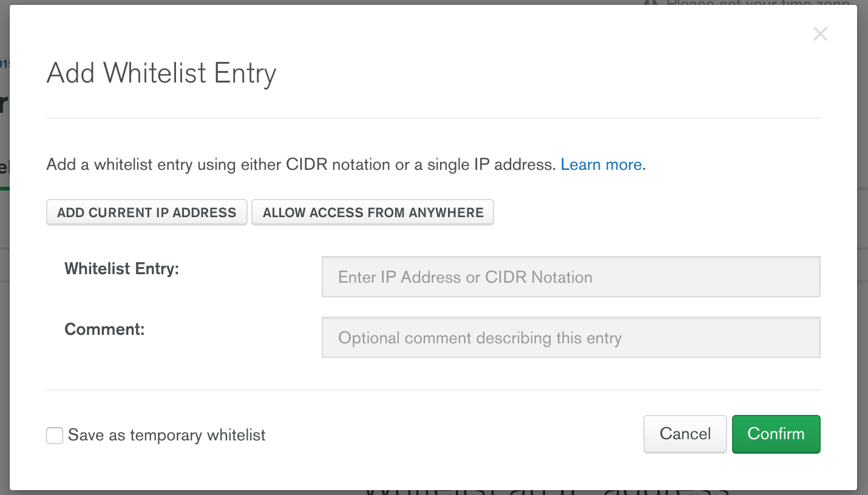Click the partially hidden heading below the dialog

click(x=546, y=492)
